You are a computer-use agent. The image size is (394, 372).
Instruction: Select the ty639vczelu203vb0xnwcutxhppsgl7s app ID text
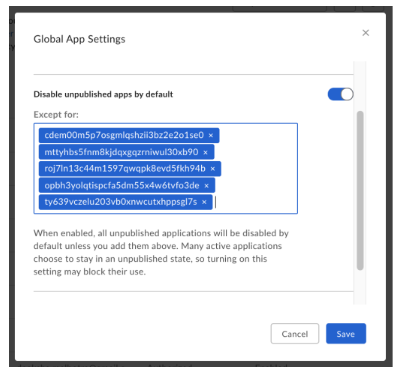click(121, 202)
